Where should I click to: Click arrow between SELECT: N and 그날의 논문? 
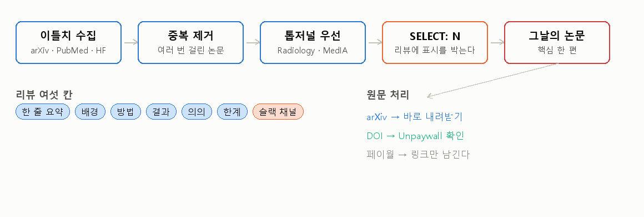(x=496, y=42)
